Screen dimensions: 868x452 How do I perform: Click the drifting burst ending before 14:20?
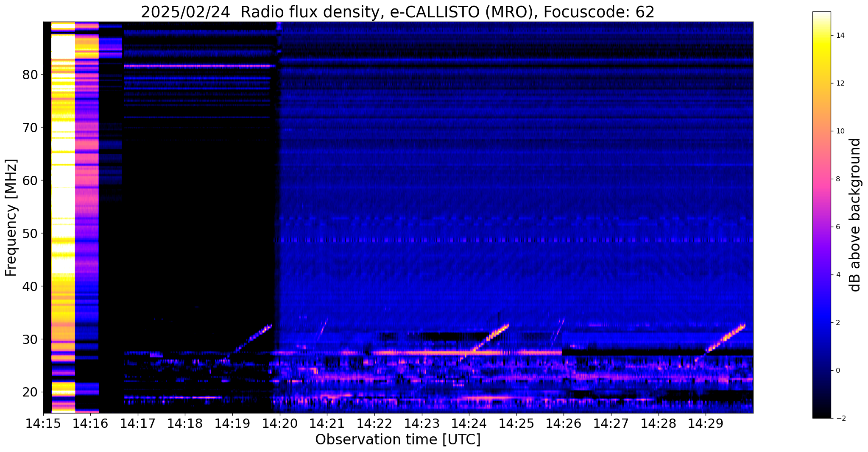pos(248,343)
